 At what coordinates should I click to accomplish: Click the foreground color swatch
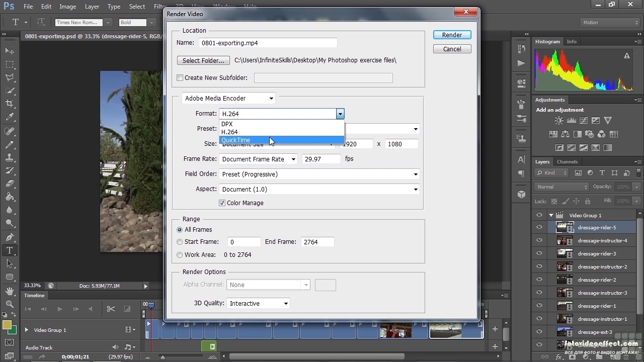coord(7,325)
